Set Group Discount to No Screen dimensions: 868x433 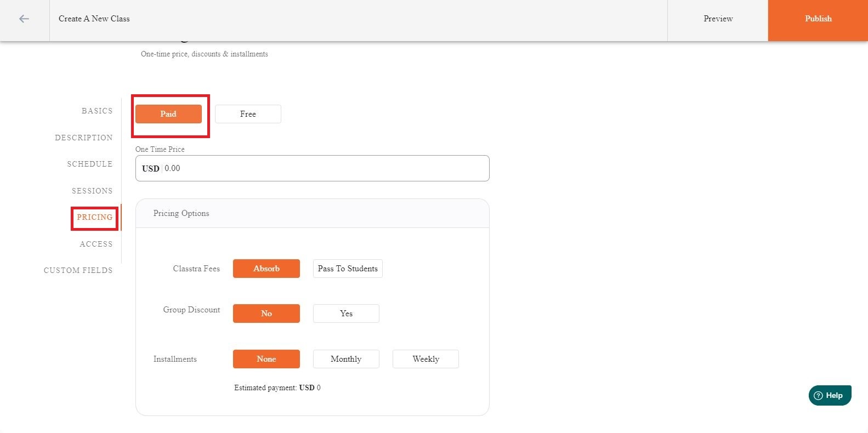tap(266, 314)
